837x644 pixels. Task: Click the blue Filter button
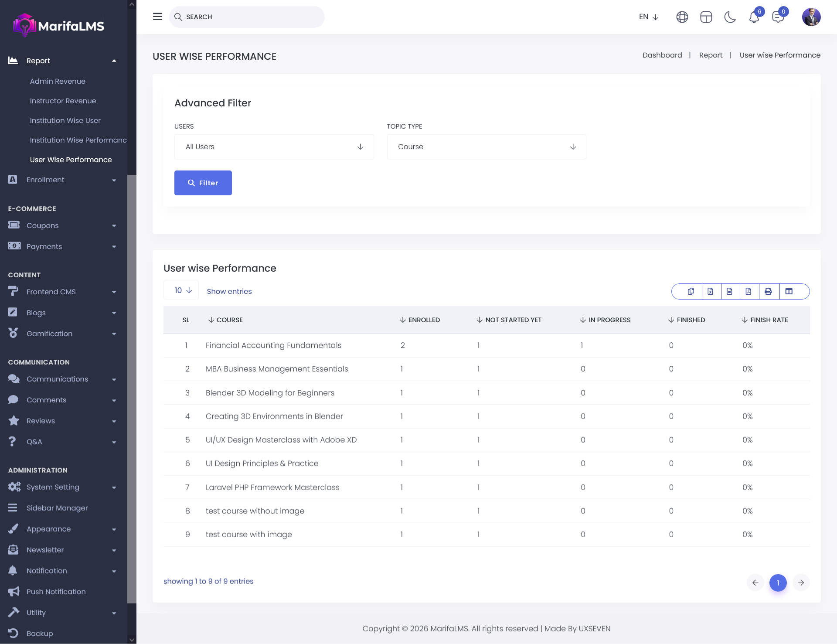coord(203,183)
